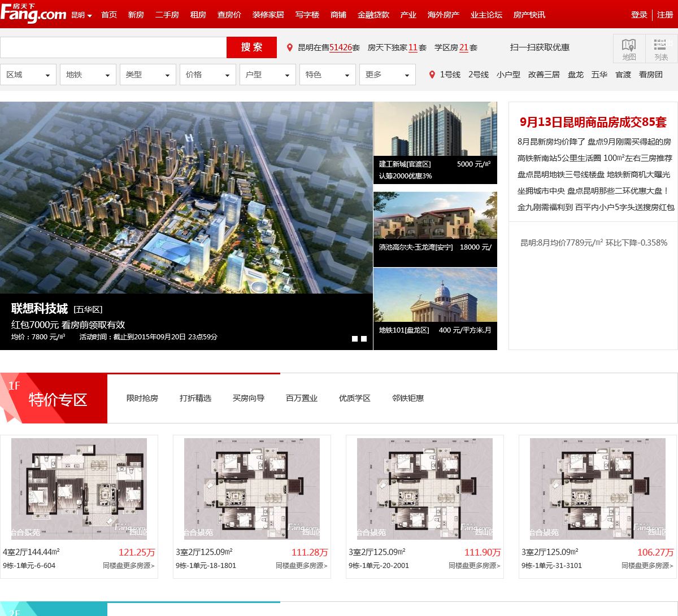678x616 pixels.
Task: Open 海外房产 in top navigation
Action: (x=444, y=15)
